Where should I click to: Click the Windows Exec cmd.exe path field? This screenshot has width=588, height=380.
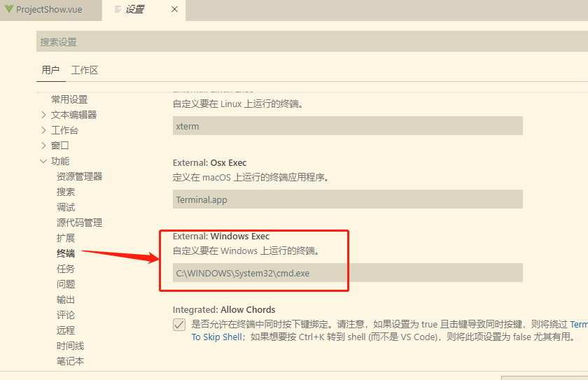(348, 273)
